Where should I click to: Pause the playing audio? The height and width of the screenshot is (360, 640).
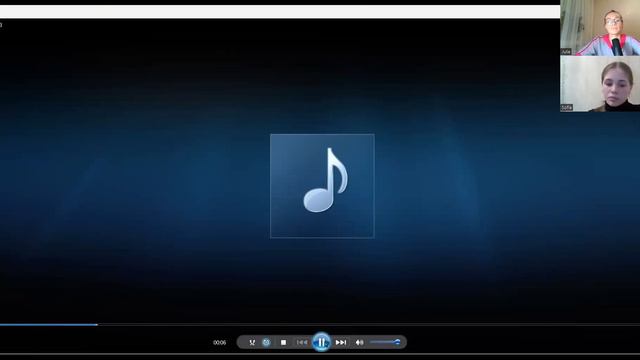(x=321, y=342)
